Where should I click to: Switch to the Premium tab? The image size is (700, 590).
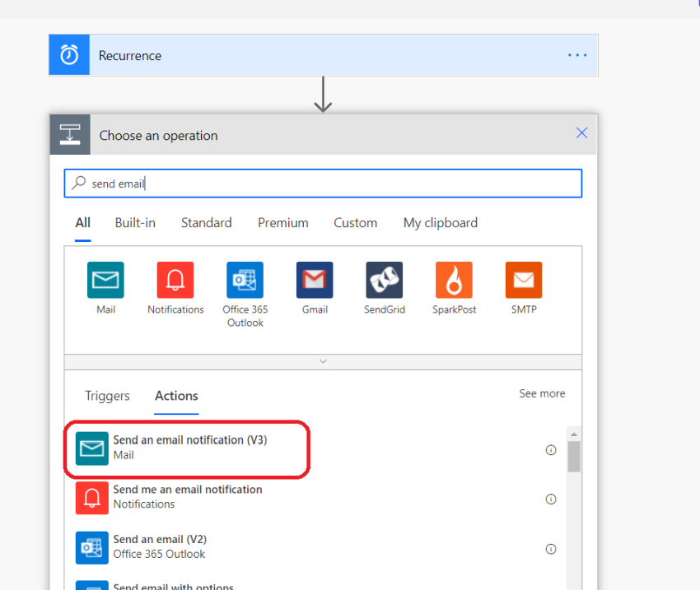282,222
